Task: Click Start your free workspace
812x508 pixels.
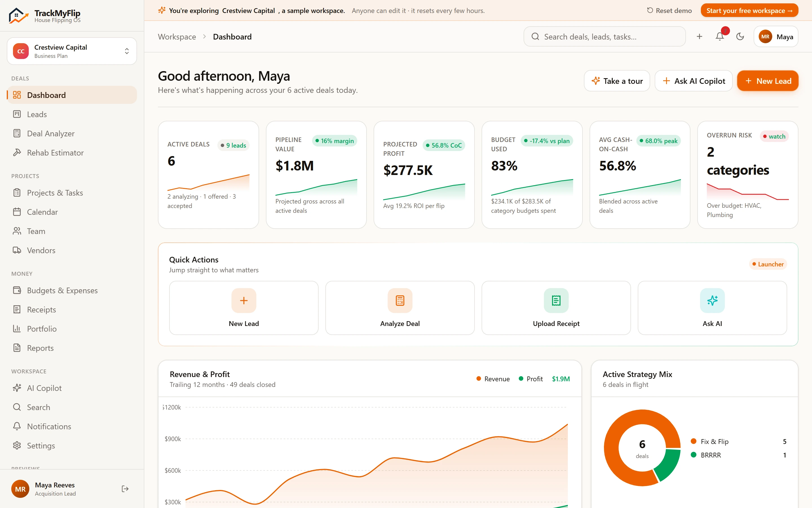Action: [749, 10]
